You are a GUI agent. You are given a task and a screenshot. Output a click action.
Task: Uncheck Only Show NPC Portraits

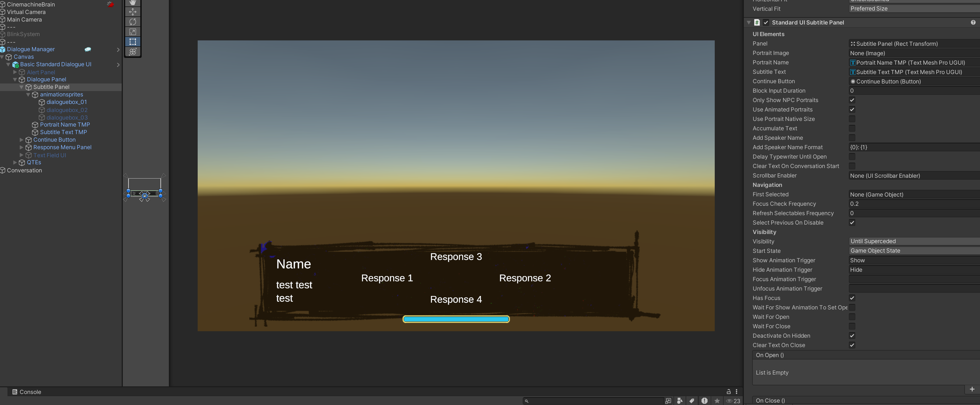852,100
